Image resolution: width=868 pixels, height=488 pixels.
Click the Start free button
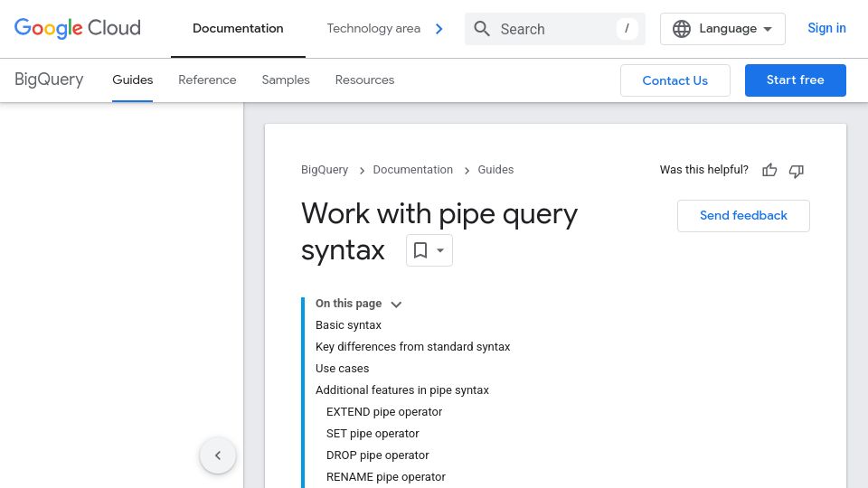(x=795, y=80)
